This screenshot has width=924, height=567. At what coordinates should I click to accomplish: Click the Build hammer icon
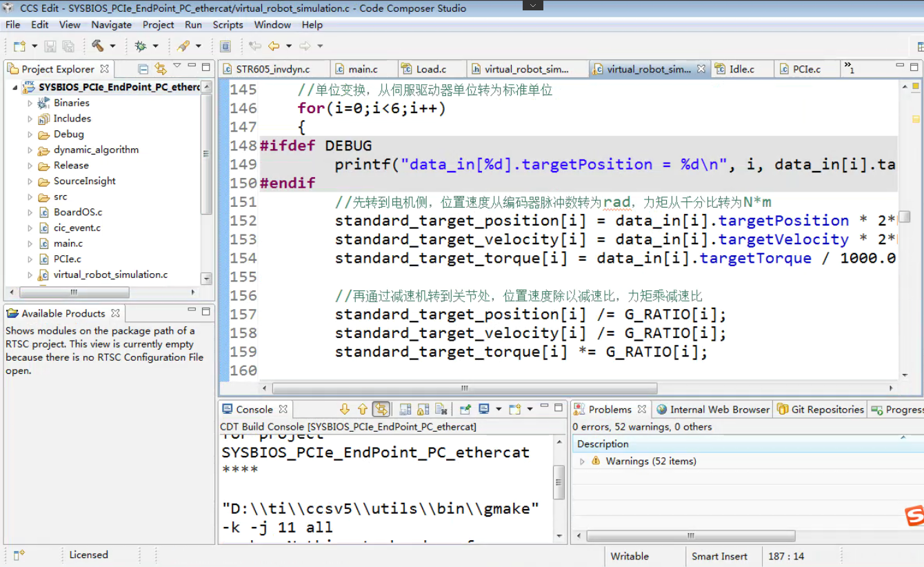point(97,46)
